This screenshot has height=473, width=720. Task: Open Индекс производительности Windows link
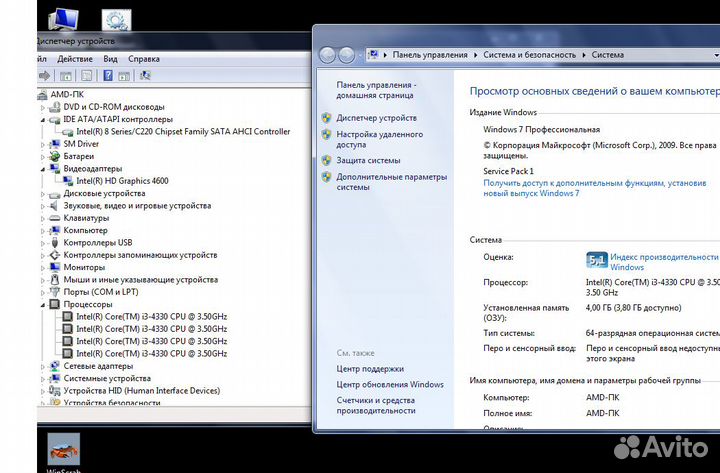click(664, 262)
